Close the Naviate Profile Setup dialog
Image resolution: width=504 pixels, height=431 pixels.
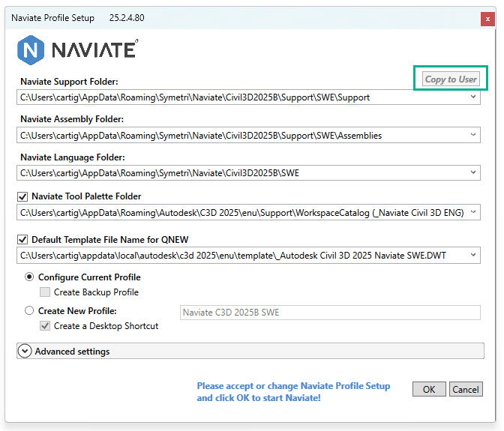(x=487, y=19)
